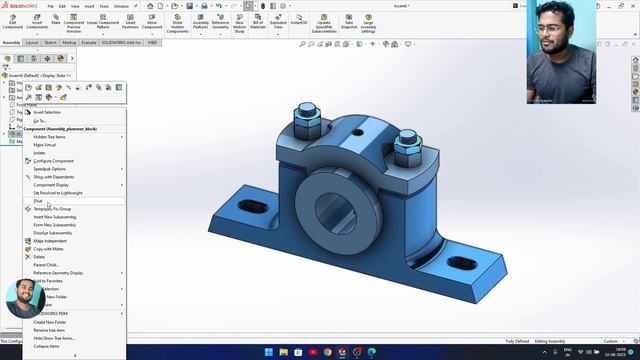Image resolution: width=640 pixels, height=360 pixels.
Task: Click the Save icon in title bar
Action: 190,6
